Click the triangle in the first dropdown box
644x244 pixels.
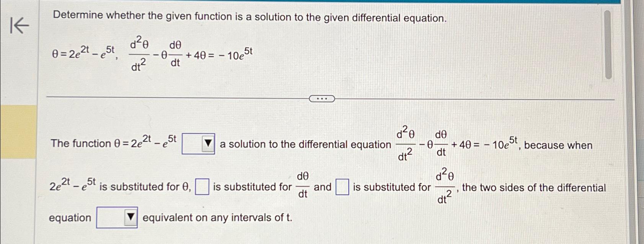pyautogui.click(x=208, y=143)
